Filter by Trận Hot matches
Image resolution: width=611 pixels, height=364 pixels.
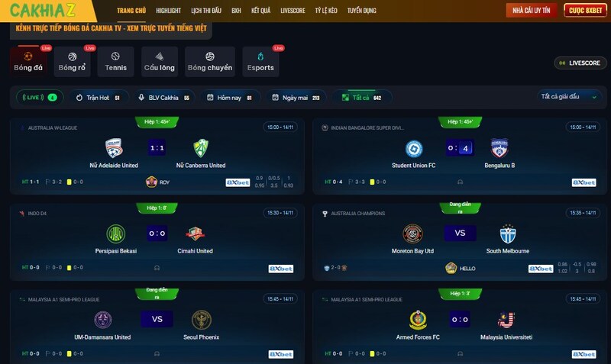click(99, 98)
